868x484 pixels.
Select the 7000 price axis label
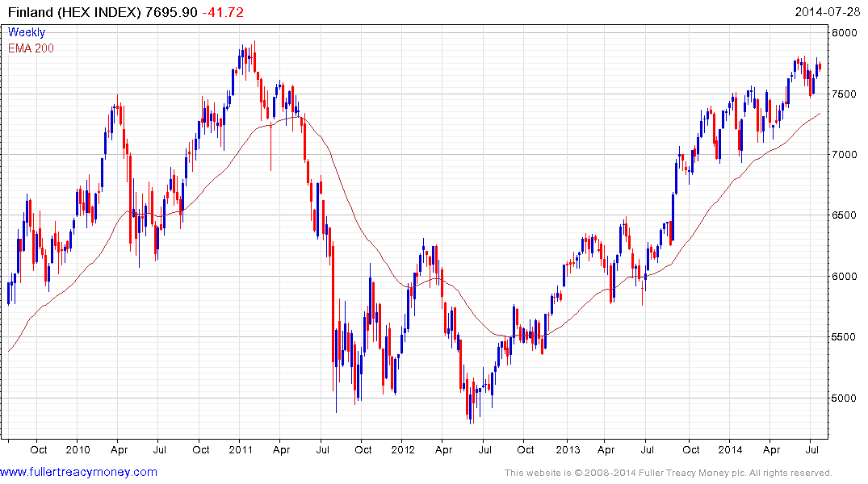coord(845,154)
